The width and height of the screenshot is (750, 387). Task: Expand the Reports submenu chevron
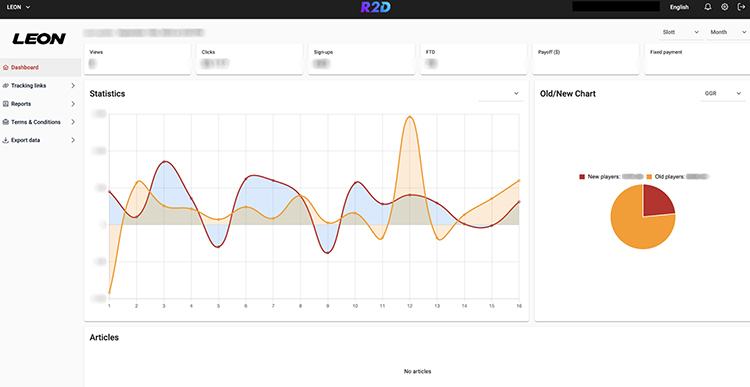[73, 104]
